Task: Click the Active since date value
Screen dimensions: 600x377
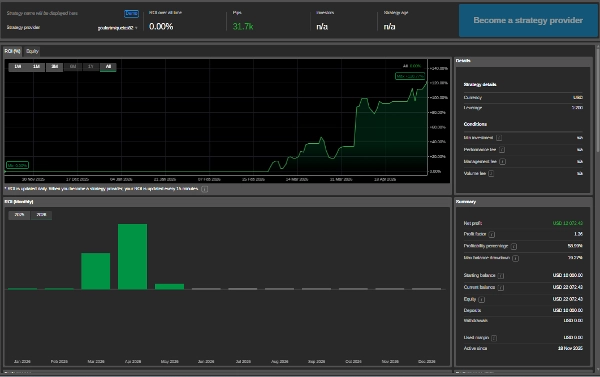Action: 570,348
